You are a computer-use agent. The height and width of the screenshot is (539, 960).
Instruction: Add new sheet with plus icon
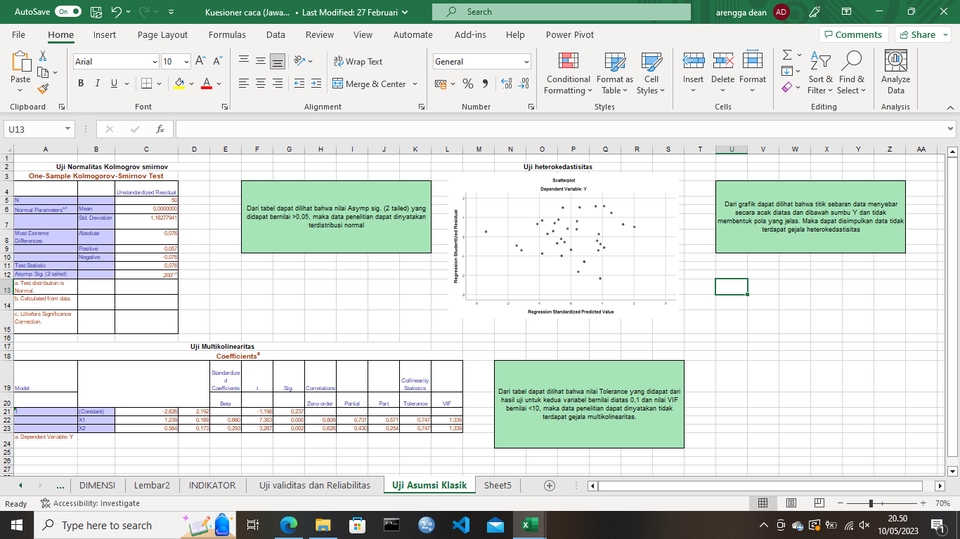point(549,485)
